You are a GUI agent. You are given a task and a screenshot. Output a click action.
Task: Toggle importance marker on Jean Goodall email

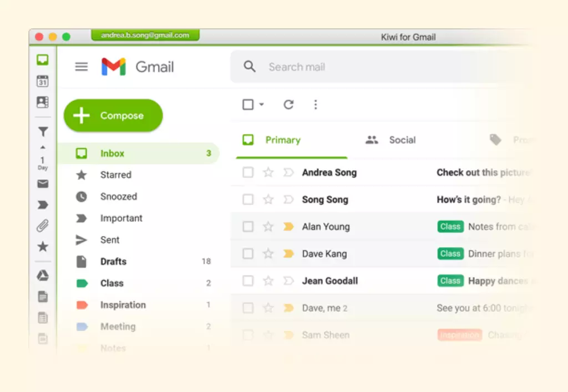(x=288, y=281)
